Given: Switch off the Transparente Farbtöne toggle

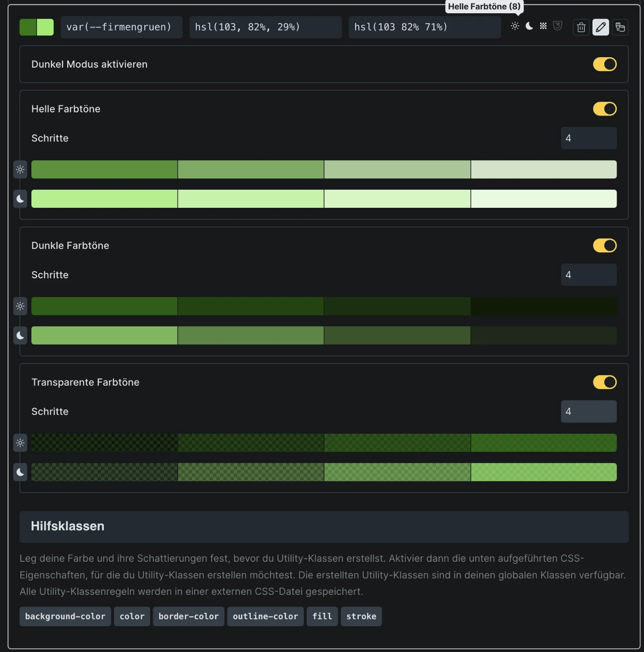Looking at the screenshot, I should point(605,382).
